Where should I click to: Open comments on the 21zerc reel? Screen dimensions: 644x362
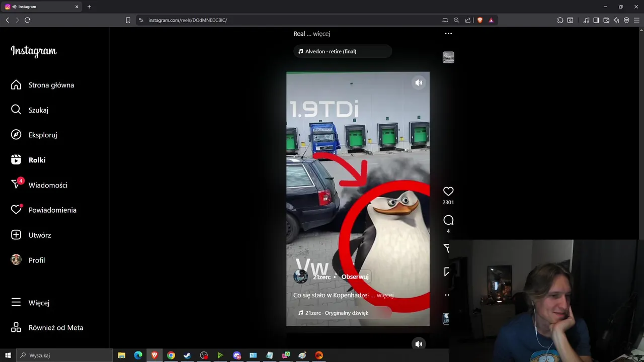click(x=448, y=220)
